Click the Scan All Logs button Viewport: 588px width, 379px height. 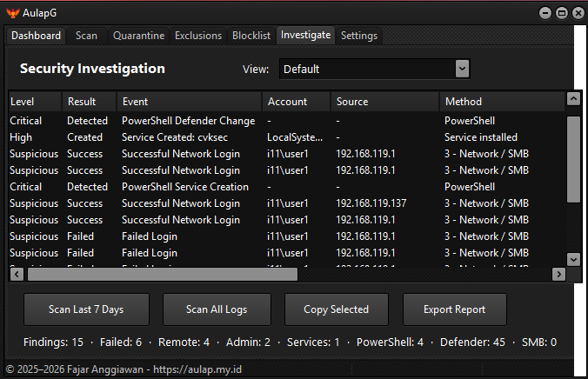217,309
